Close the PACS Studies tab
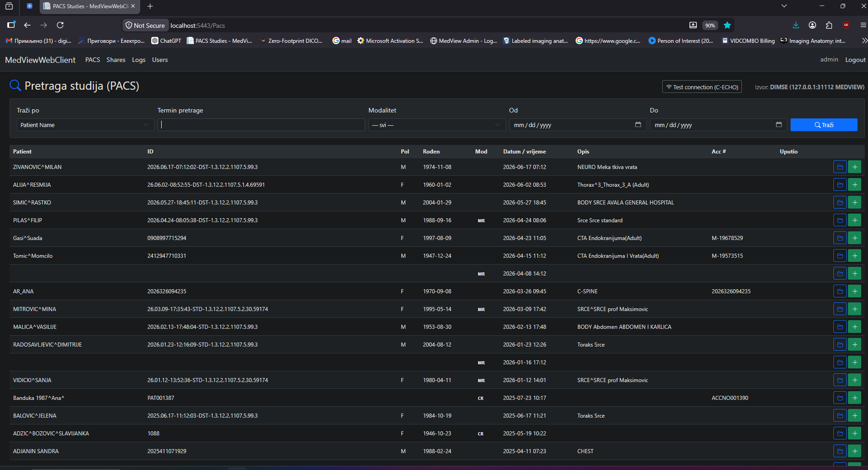 tap(133, 6)
